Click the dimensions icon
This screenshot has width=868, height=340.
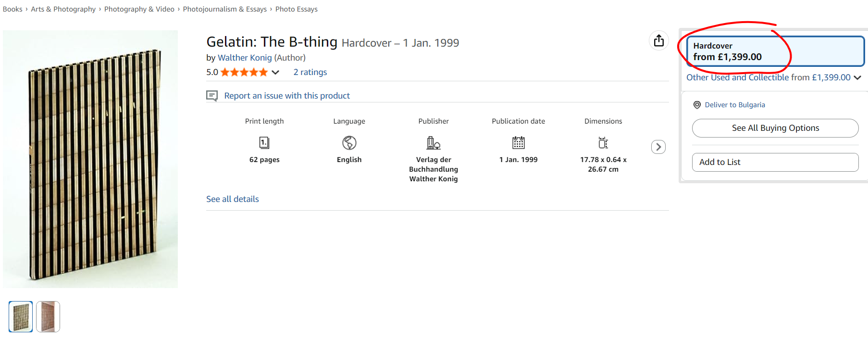click(603, 143)
